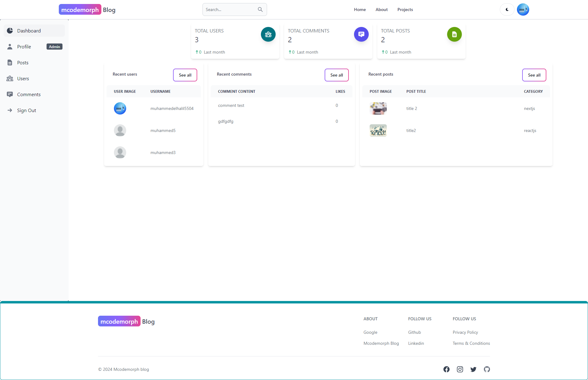
Task: See all recent posts
Action: (x=534, y=75)
